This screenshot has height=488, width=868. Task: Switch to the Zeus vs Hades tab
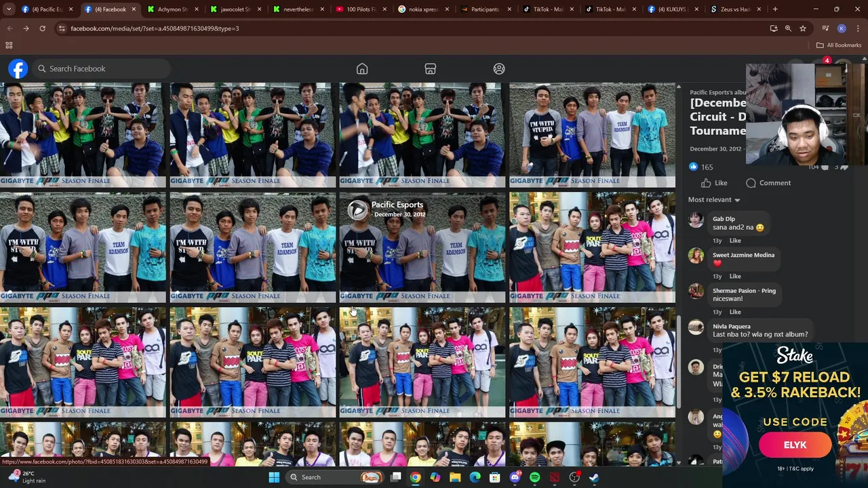734,9
